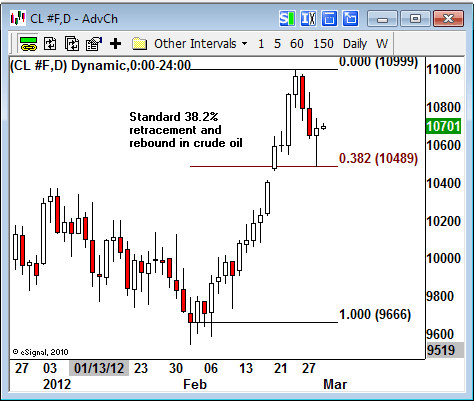Click the first refresh page icon
Screen dimensions: 474x401
pos(50,44)
